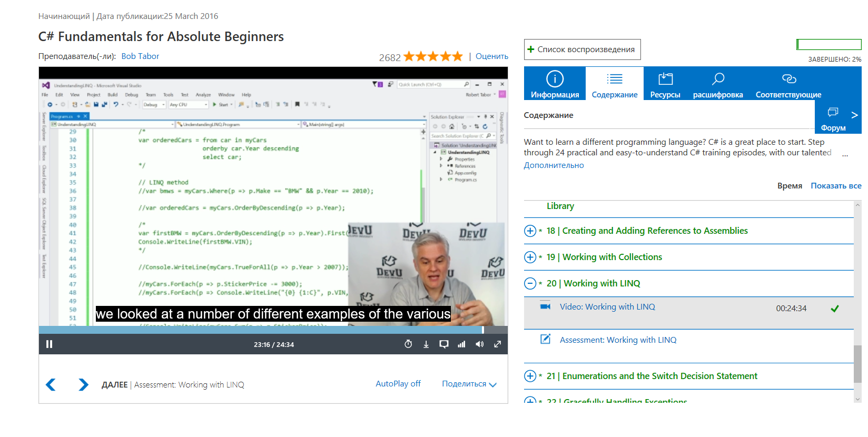
Task: Click Оценить rating link
Action: (492, 56)
